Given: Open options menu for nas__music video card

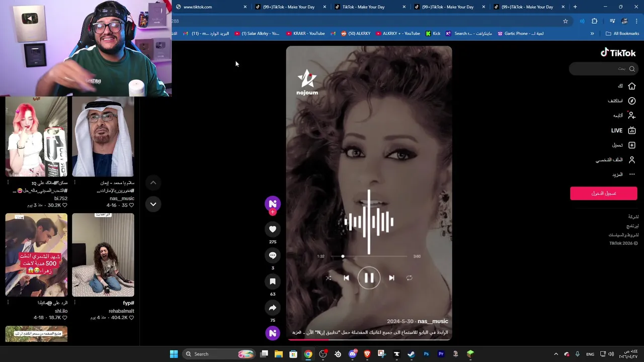Looking at the screenshot, I should [74, 183].
